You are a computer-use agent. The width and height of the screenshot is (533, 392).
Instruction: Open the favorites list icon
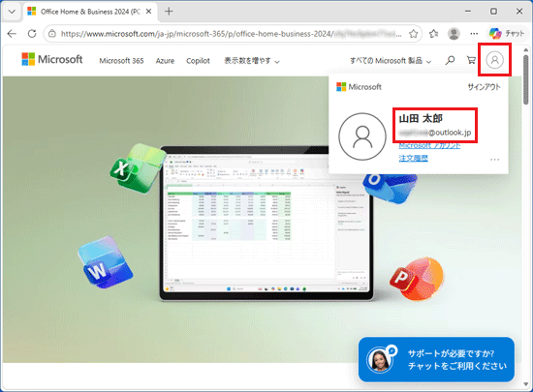(433, 34)
